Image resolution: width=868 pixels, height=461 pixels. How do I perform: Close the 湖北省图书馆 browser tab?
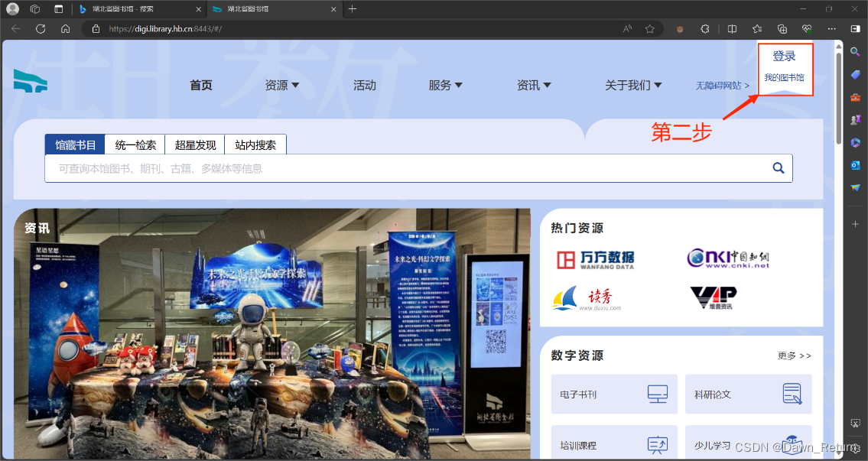333,9
